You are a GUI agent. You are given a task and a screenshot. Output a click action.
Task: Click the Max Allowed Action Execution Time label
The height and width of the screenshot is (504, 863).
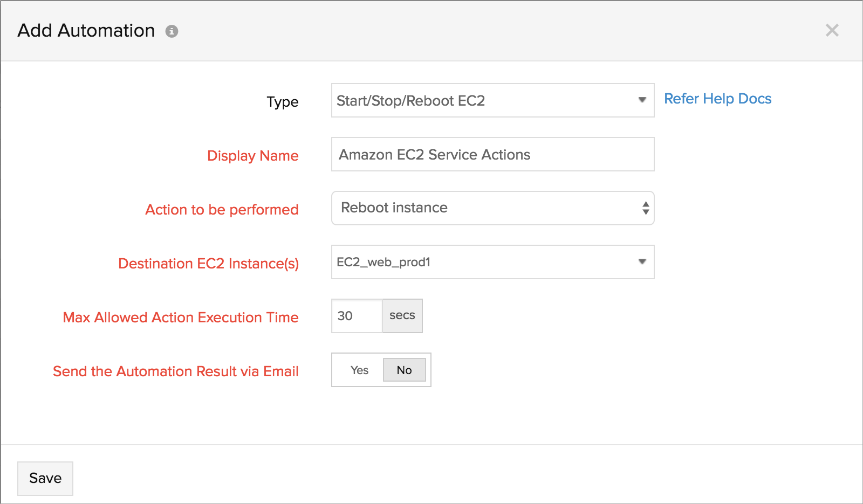click(x=181, y=317)
